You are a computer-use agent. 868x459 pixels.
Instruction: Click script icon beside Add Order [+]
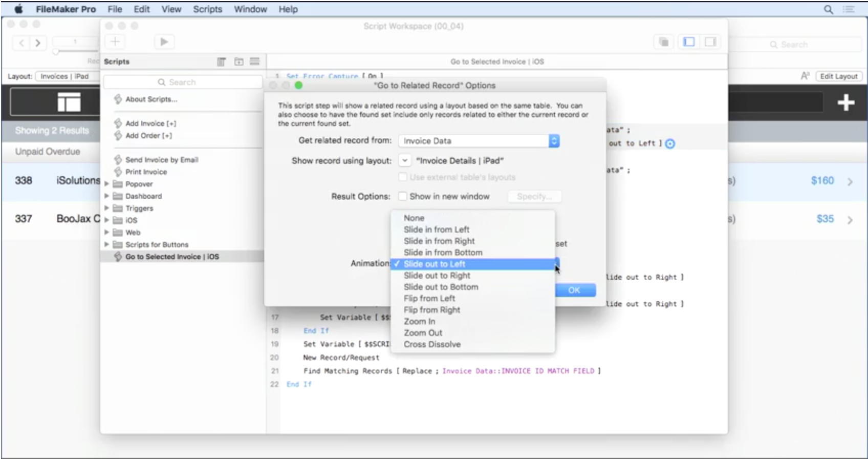point(118,135)
